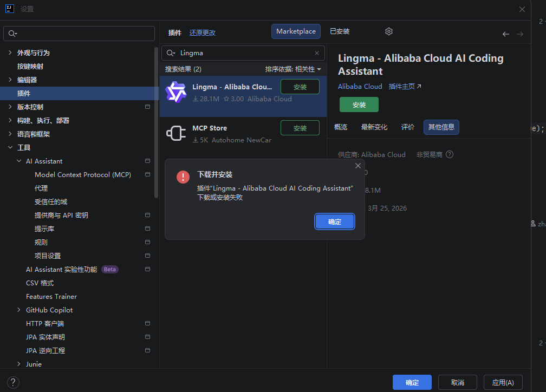The height and width of the screenshot is (392, 546).
Task: Click the 还原更改 link
Action: 203,32
